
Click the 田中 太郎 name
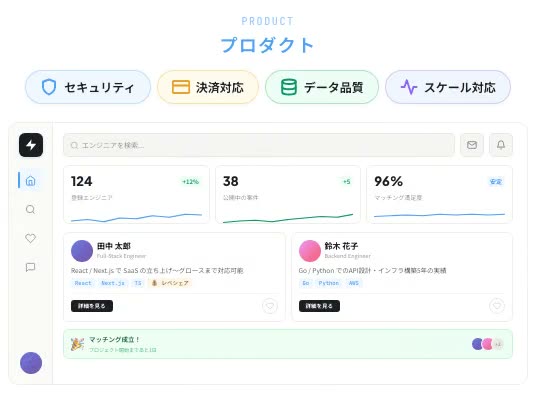114,246
